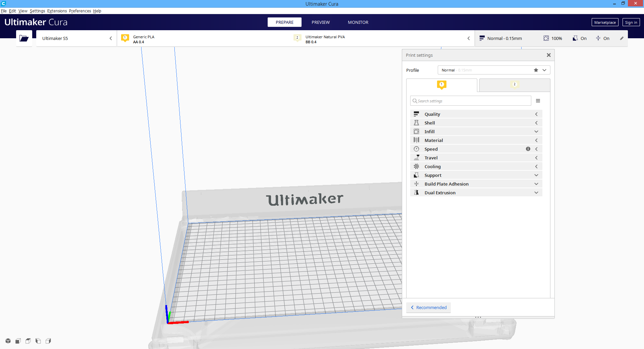Open the View menu
The image size is (644, 349).
[23, 11]
